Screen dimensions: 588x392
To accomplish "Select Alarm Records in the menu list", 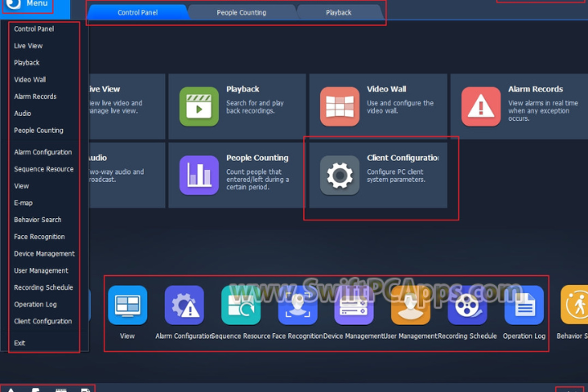I will (35, 96).
